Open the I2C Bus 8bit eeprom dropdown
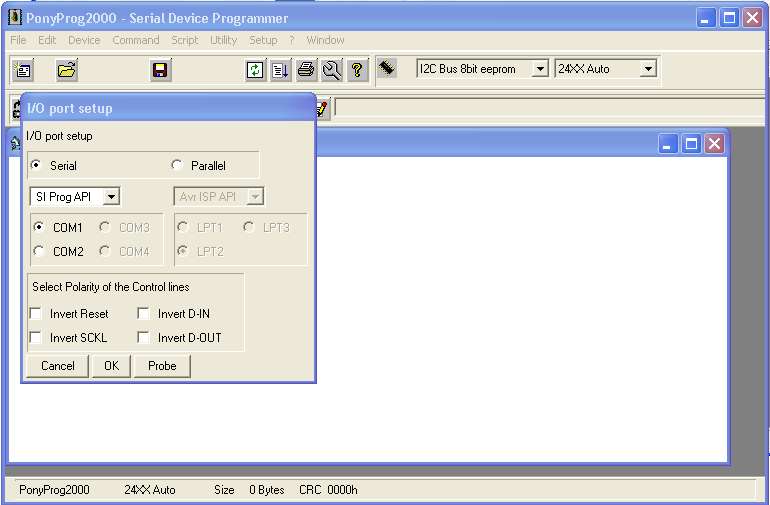 [540, 69]
